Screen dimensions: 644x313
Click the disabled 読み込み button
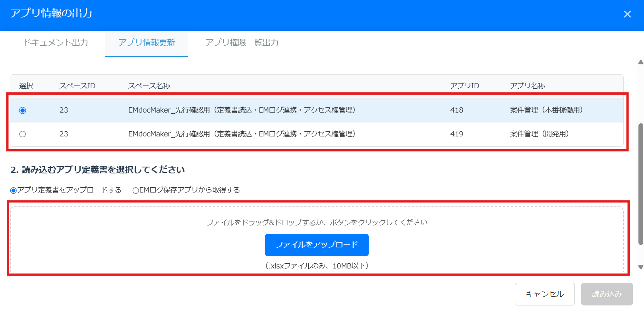point(607,294)
